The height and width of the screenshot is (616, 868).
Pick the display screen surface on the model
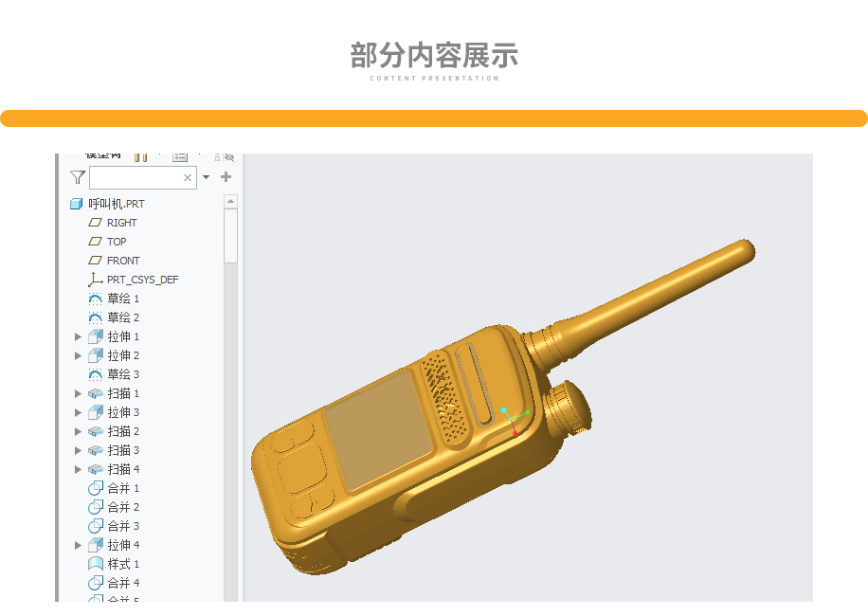[x=377, y=430]
